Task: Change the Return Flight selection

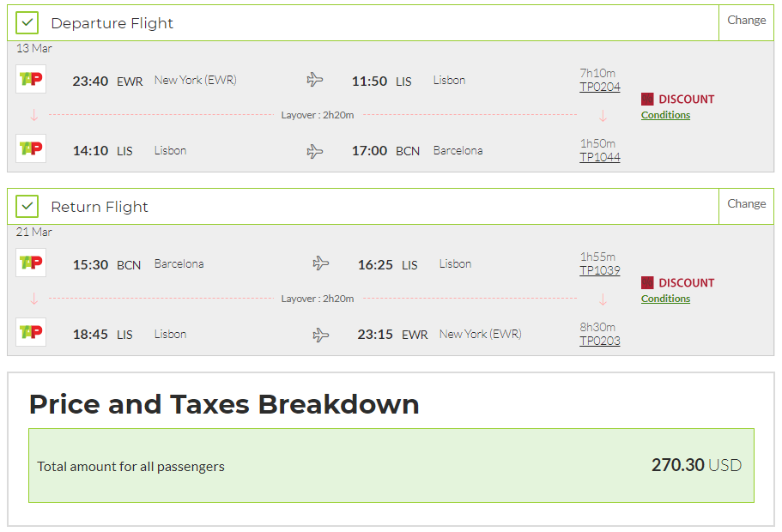Action: point(746,204)
